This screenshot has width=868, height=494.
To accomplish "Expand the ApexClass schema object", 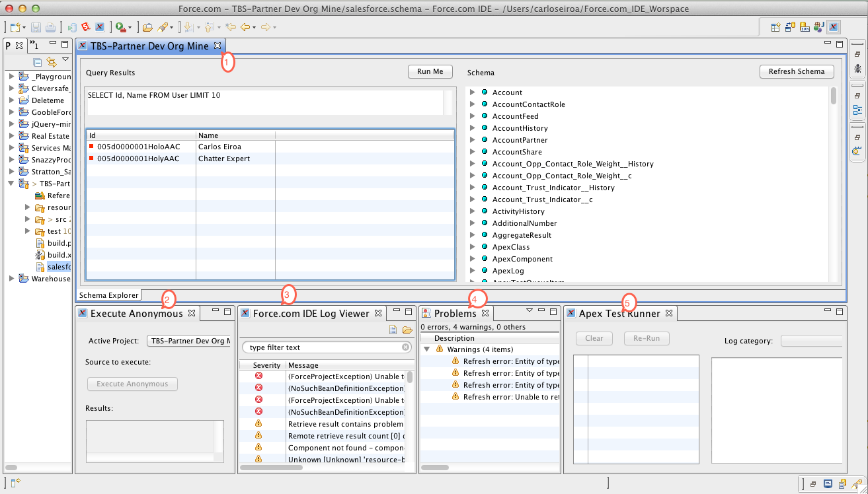I will pyautogui.click(x=473, y=247).
